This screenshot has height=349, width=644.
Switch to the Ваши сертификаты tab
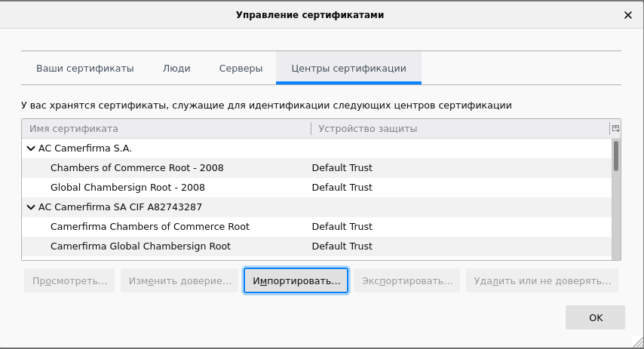tap(84, 69)
